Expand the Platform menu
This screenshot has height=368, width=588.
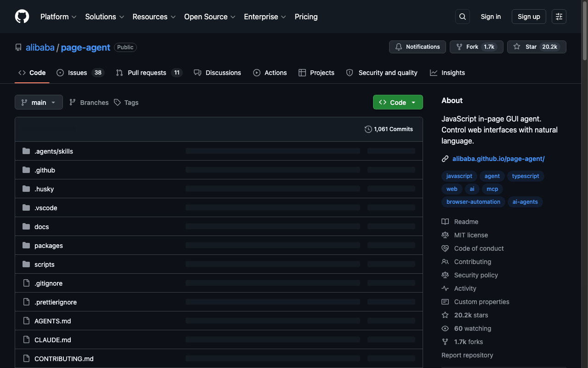tap(58, 17)
